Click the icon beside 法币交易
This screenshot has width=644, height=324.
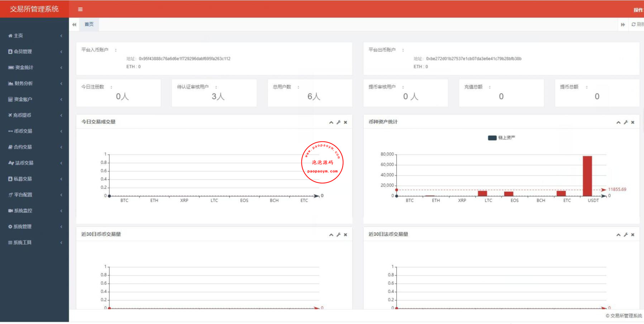(11, 163)
